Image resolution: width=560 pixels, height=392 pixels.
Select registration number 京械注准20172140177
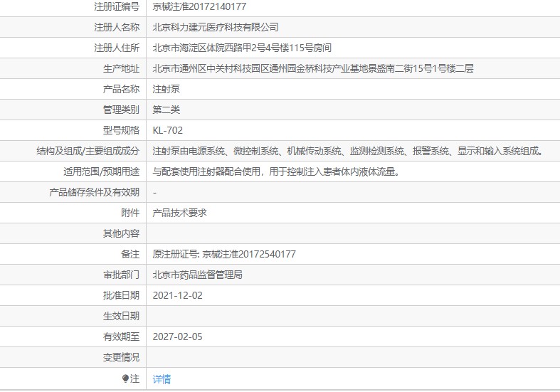point(199,6)
